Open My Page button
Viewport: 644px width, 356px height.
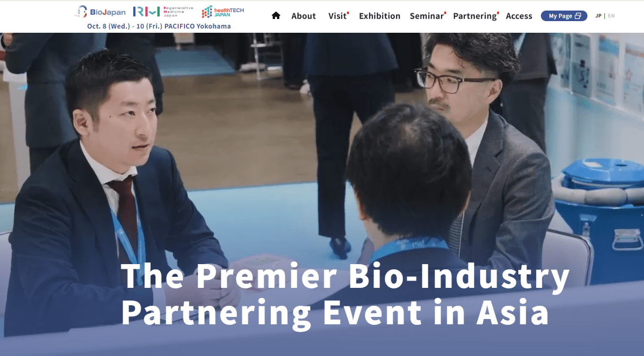[x=564, y=16]
